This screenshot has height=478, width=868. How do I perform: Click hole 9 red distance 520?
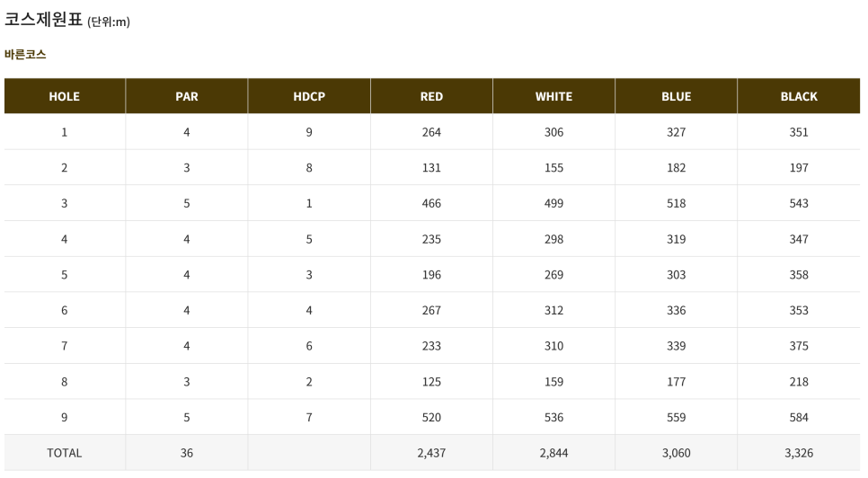click(431, 417)
